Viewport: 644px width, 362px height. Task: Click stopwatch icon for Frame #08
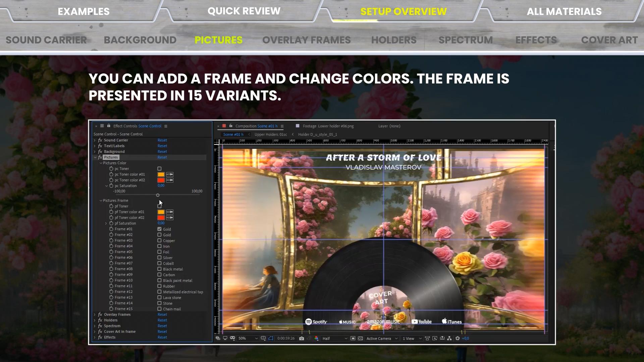(x=111, y=269)
